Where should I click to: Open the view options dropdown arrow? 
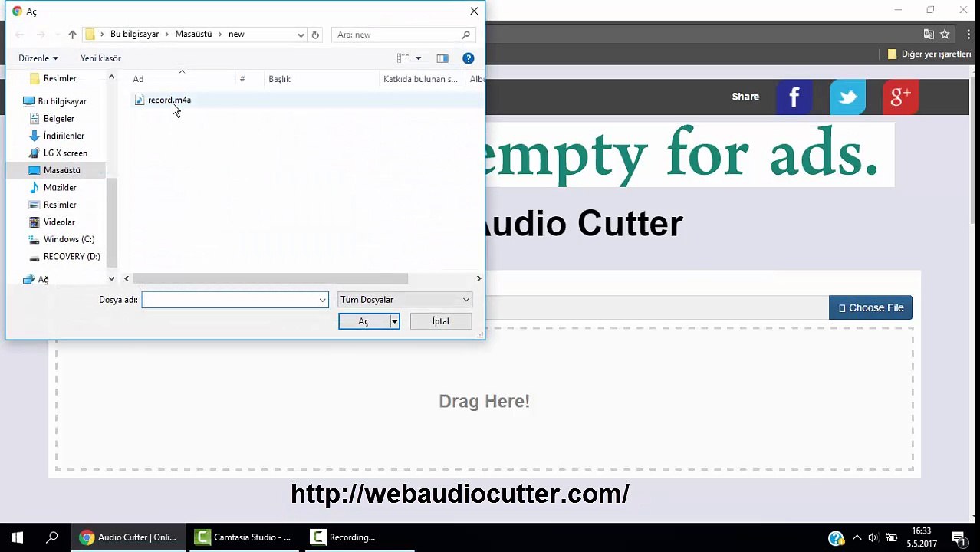tap(418, 58)
